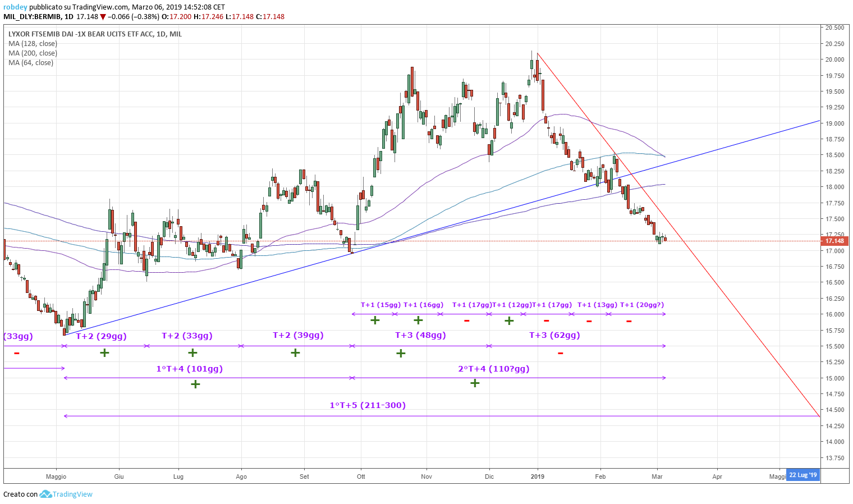Screen dimensions: 853x504
Task: Click the 2019 label on the time axis
Action: coord(538,476)
